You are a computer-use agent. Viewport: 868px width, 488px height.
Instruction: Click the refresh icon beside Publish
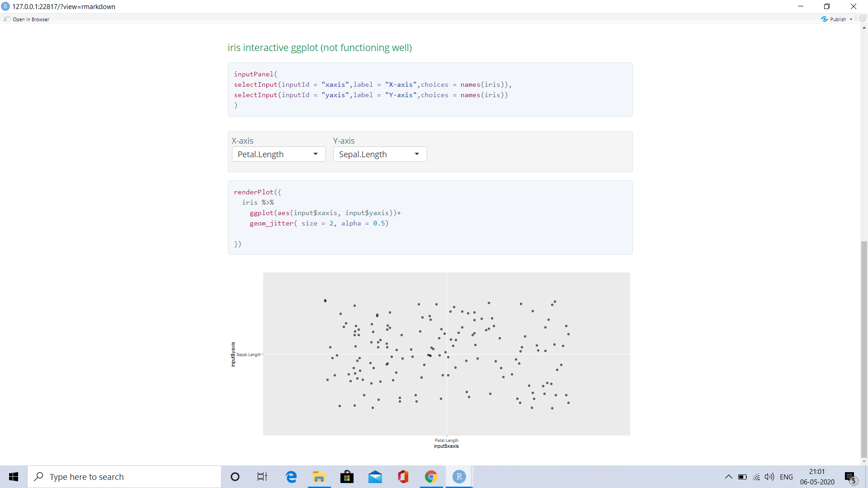862,19
